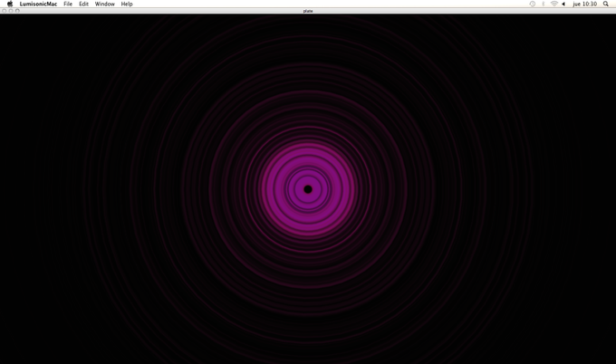Viewport: 616px width, 364px height.
Task: Open the Edit menu
Action: pyautogui.click(x=83, y=4)
